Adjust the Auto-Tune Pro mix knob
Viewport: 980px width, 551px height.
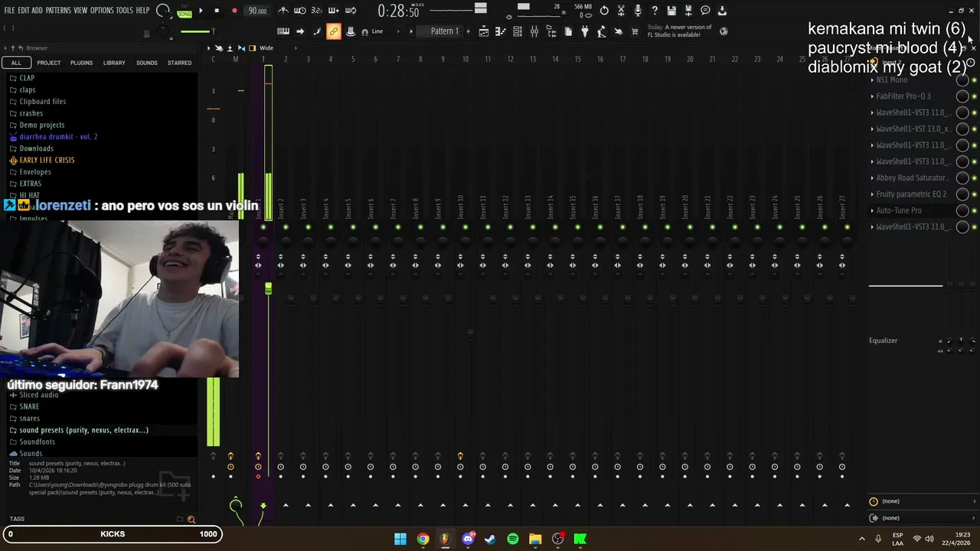962,210
